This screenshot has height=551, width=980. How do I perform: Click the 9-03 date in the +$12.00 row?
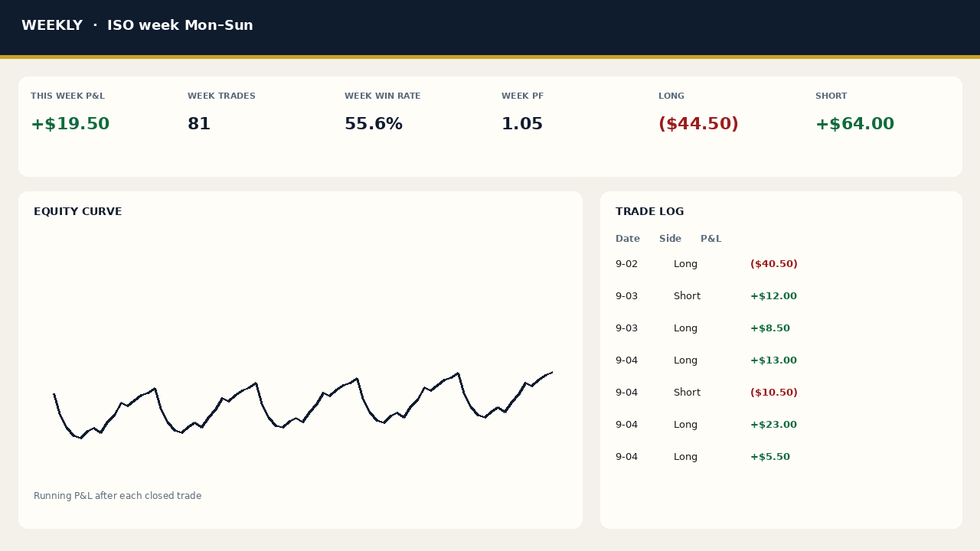[x=626, y=296]
